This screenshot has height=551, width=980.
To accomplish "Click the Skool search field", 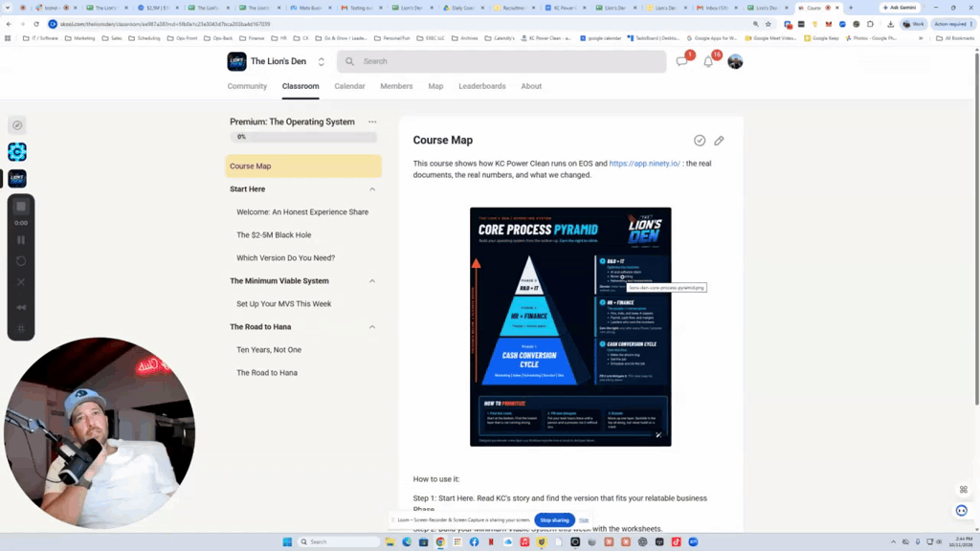I will click(501, 61).
